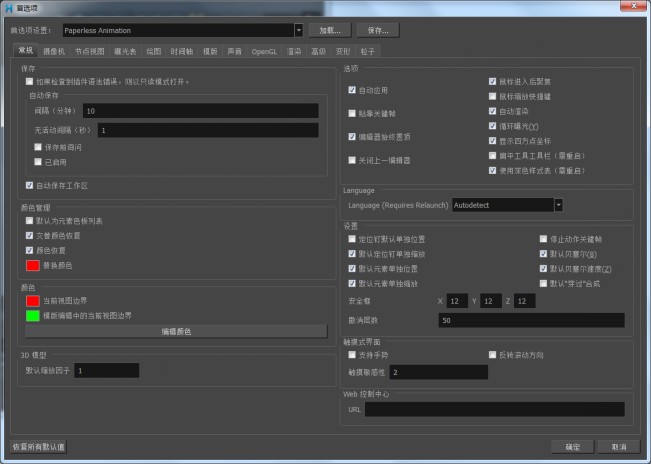Uncheck 默认元素单独位置
Screen dimensions: 651x464
(352, 269)
